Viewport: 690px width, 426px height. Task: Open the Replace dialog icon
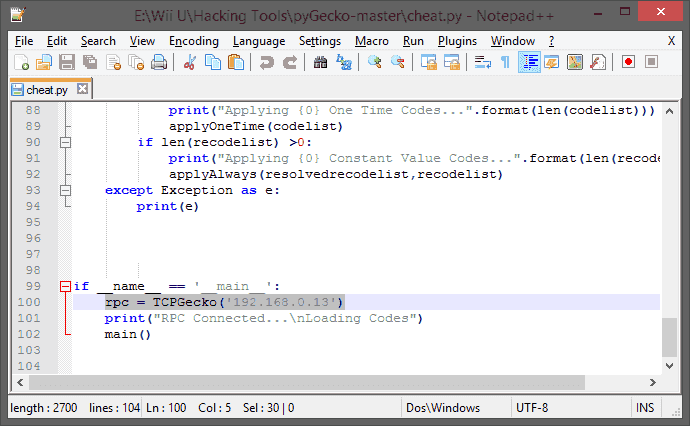[x=344, y=62]
